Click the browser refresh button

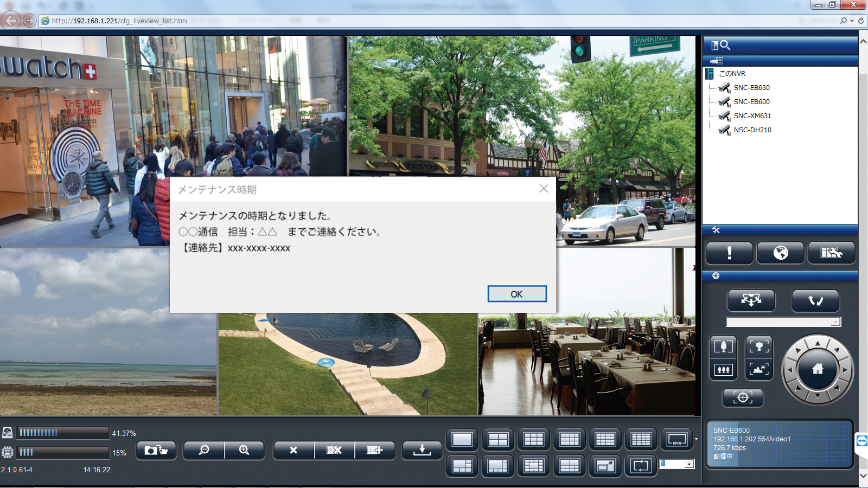(x=861, y=21)
